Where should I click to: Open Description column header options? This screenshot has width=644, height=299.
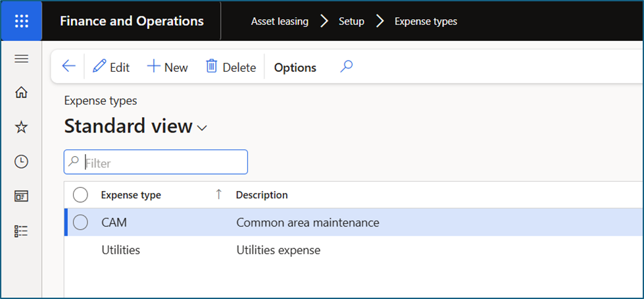tap(262, 195)
